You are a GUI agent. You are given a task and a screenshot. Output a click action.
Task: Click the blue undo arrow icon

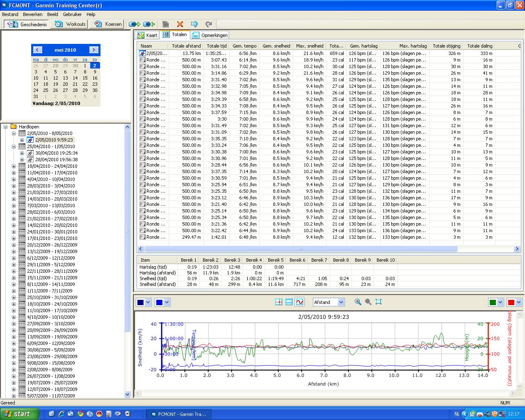pyautogui.click(x=194, y=24)
